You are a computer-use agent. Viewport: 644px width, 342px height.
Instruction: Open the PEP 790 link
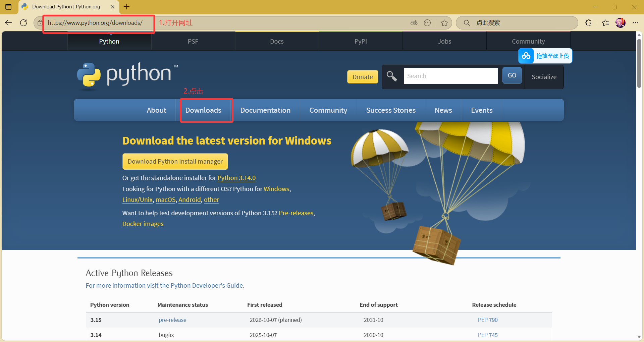pos(488,320)
